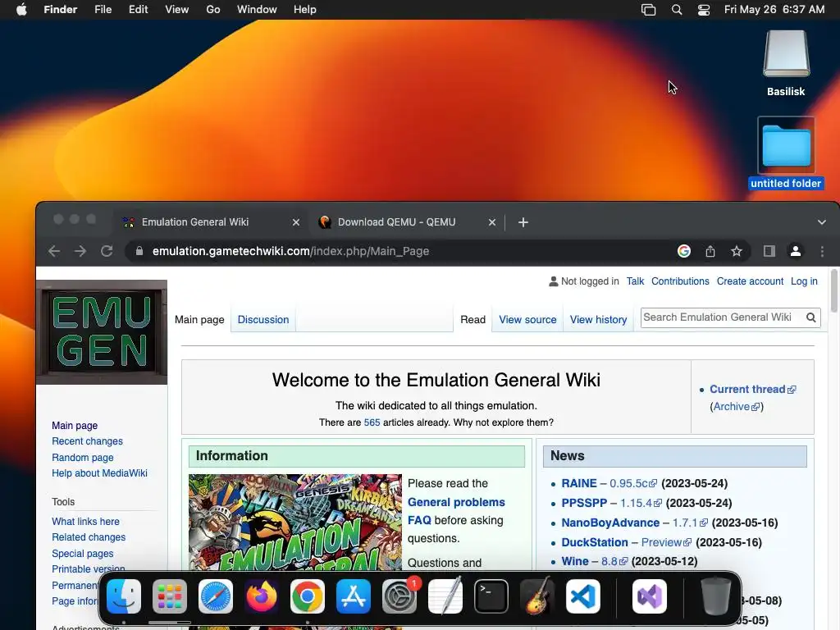Image resolution: width=840 pixels, height=630 pixels.
Task: Open the DuckStation news link
Action: coord(595,542)
